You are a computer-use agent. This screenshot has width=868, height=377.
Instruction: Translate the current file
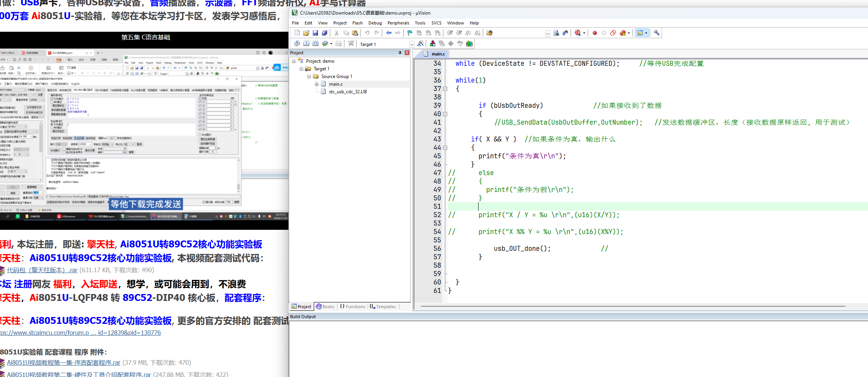point(297,44)
